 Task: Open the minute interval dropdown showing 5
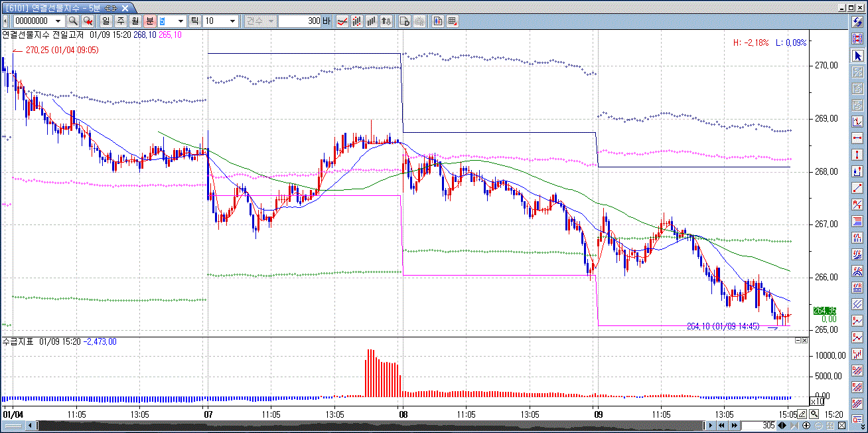pos(181,21)
